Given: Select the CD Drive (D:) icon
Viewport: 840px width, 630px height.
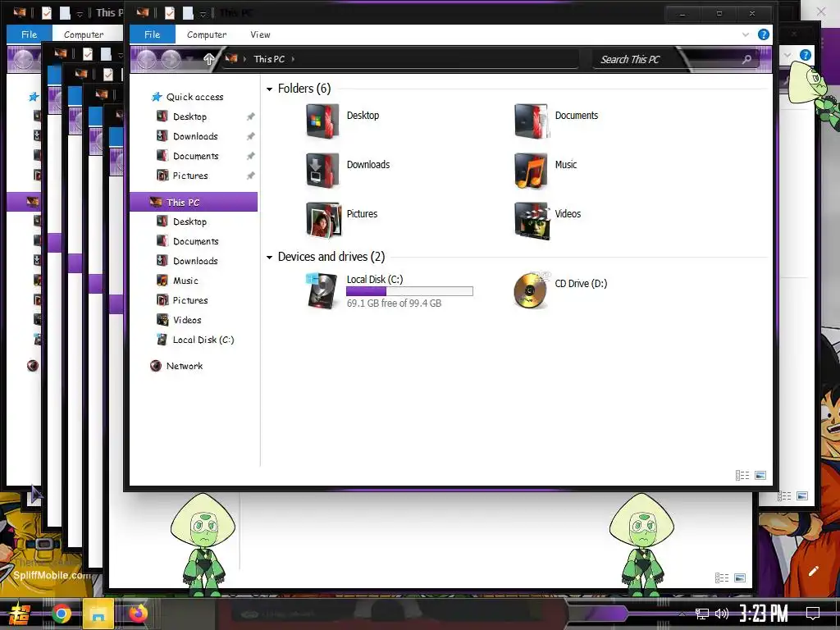Looking at the screenshot, I should [531, 291].
